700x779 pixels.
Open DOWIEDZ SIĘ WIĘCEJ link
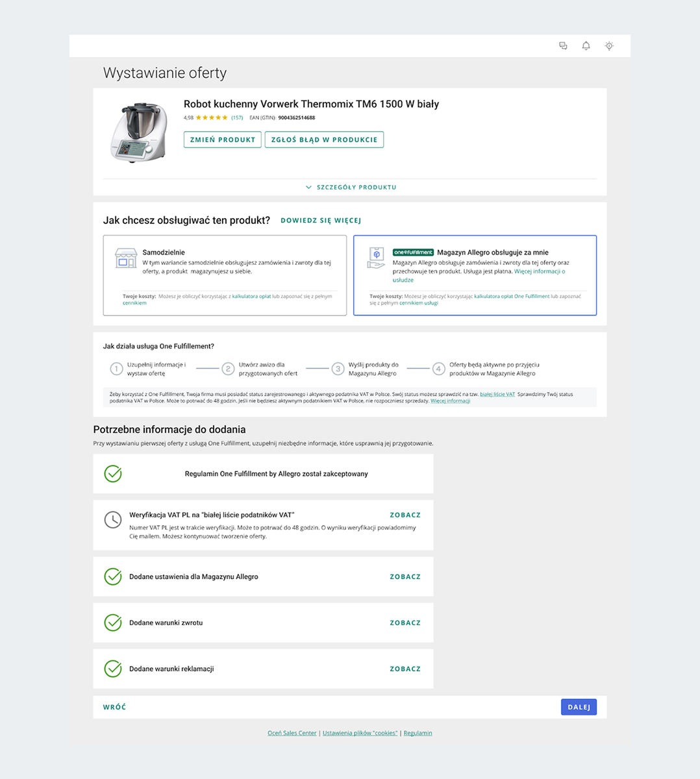321,221
